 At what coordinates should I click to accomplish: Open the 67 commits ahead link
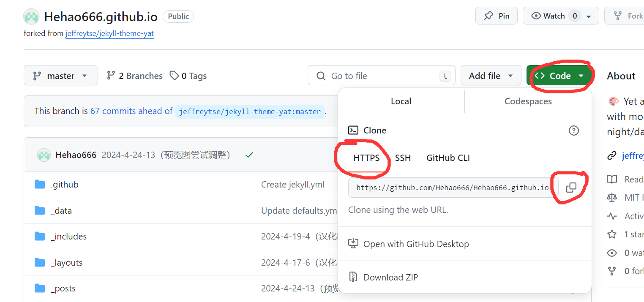pyautogui.click(x=131, y=111)
